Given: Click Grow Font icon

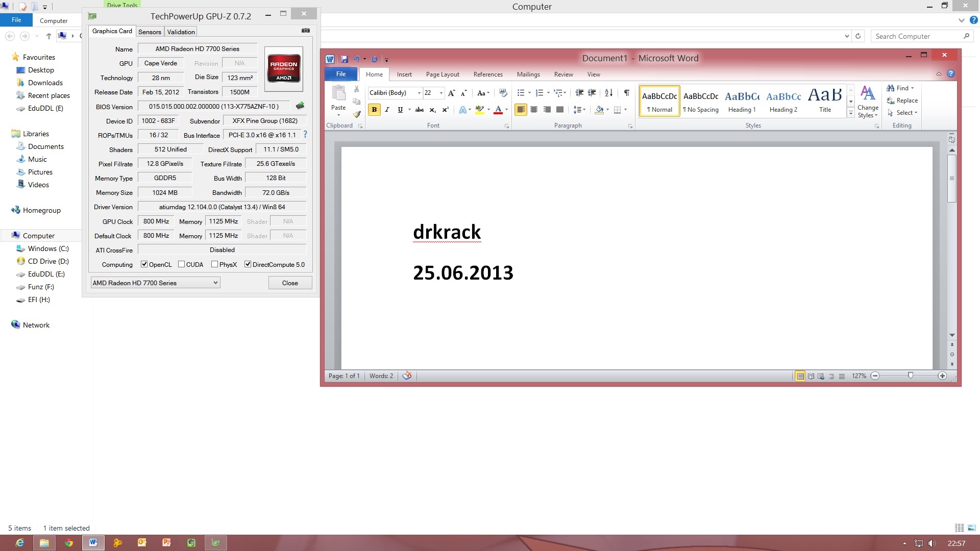Looking at the screenshot, I should pyautogui.click(x=451, y=93).
